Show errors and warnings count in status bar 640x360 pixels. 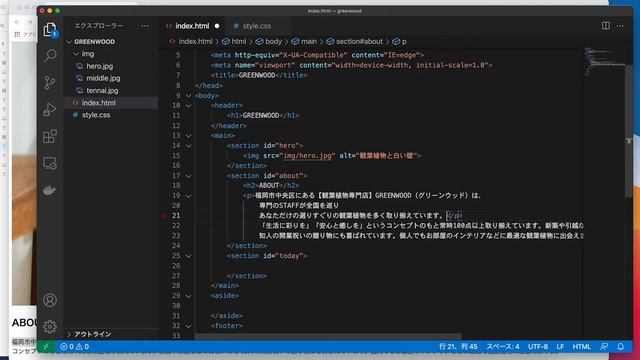point(74,347)
